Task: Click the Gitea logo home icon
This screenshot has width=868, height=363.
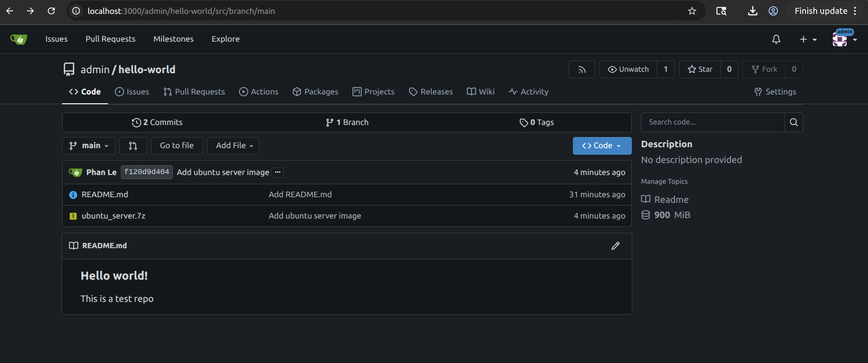Action: click(19, 39)
